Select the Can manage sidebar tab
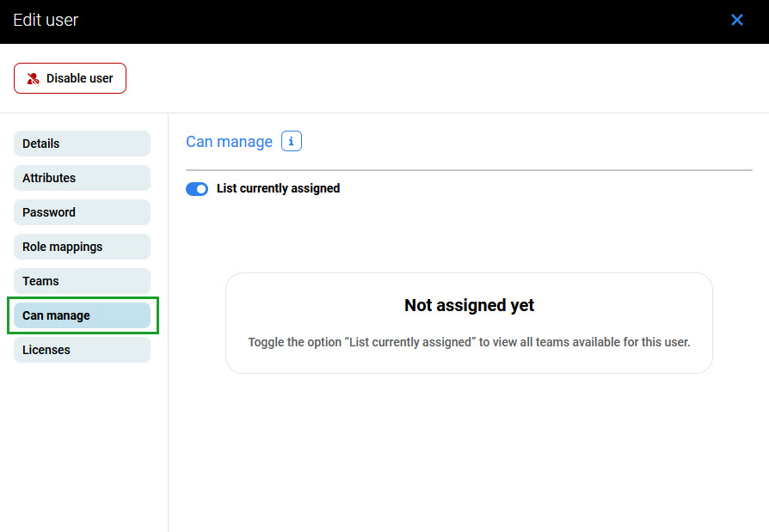Viewport: 769px width, 532px height. pyautogui.click(x=82, y=315)
